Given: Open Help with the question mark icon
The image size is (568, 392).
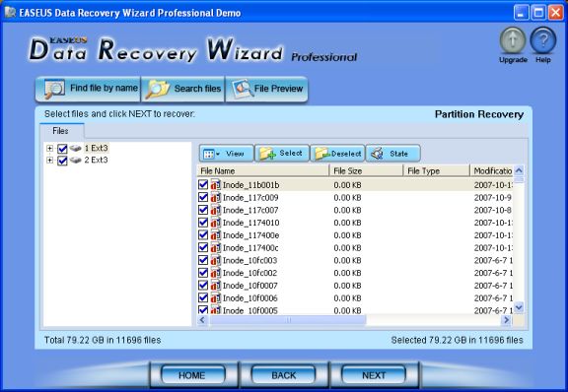Looking at the screenshot, I should (542, 40).
